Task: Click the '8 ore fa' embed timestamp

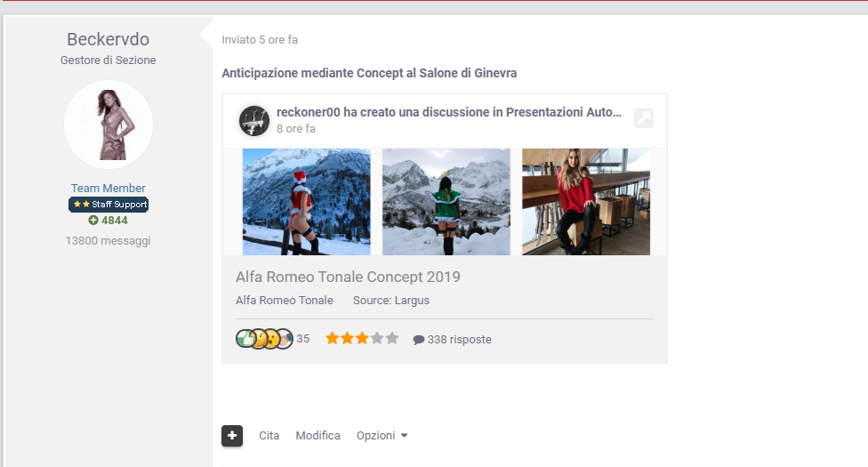Action: pos(296,128)
